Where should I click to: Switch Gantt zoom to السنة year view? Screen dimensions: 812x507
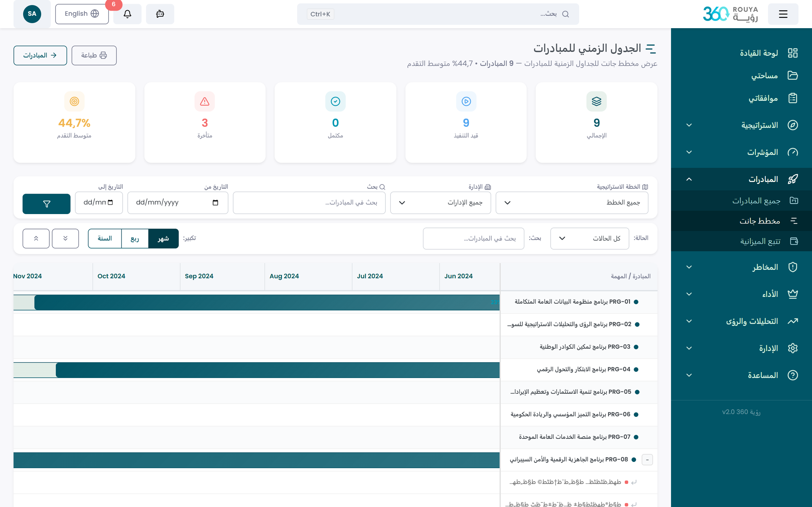(x=105, y=238)
